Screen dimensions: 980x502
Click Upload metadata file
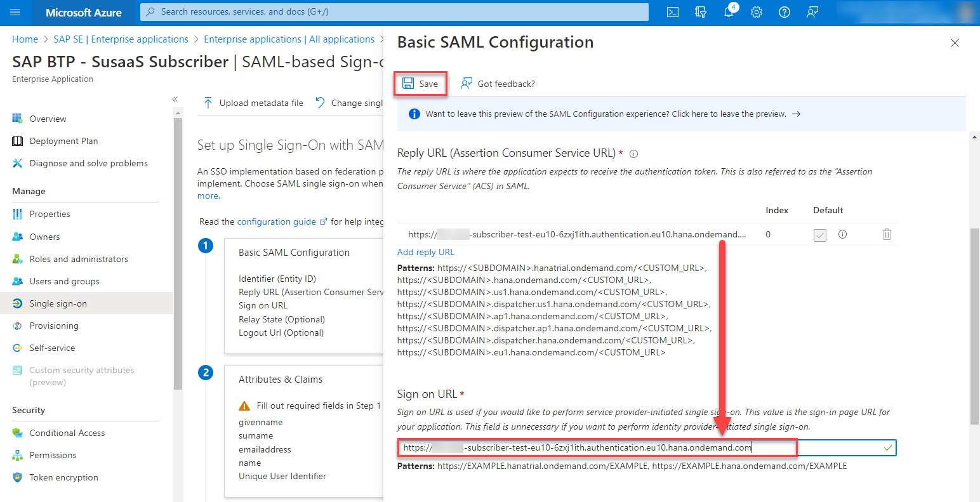pos(253,103)
